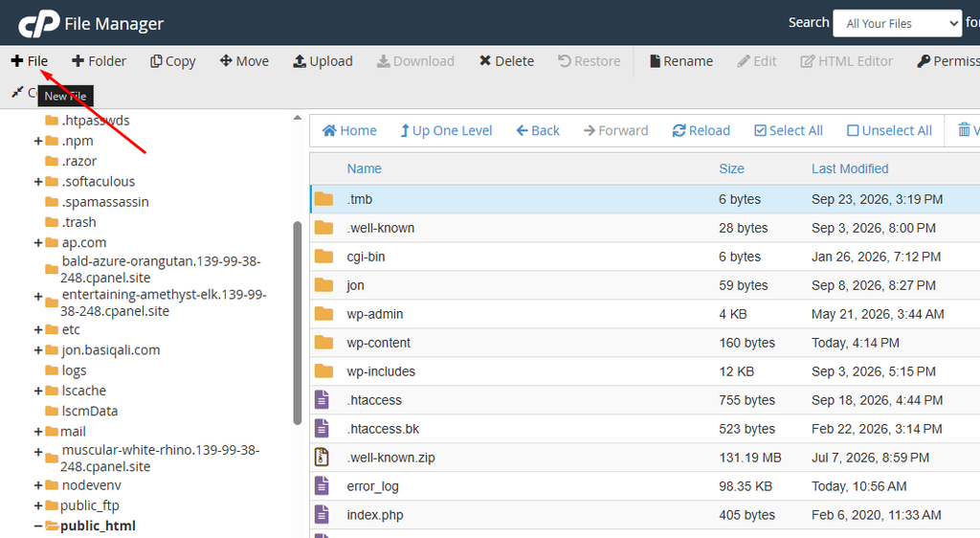Select the wp-admin folder icon
Viewport: 980px width, 538px height.
pos(323,314)
